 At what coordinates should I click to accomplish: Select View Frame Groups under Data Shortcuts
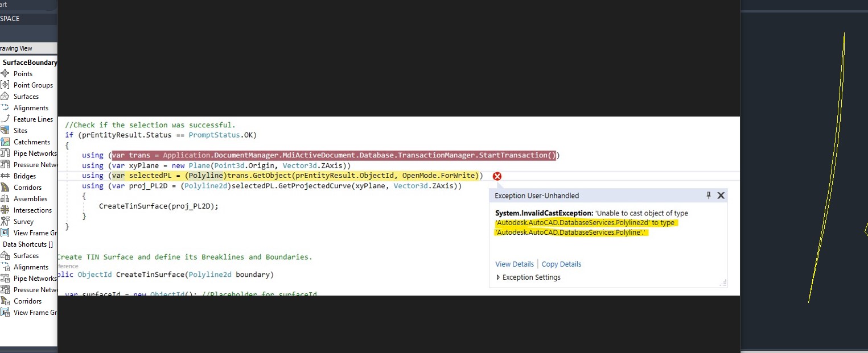coord(35,312)
